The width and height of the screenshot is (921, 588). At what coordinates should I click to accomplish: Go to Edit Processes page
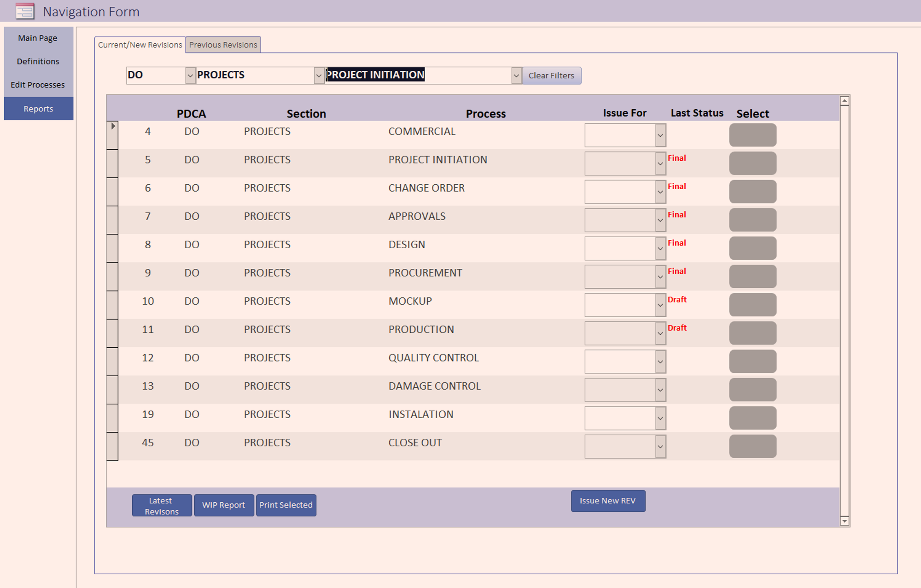pos(38,85)
